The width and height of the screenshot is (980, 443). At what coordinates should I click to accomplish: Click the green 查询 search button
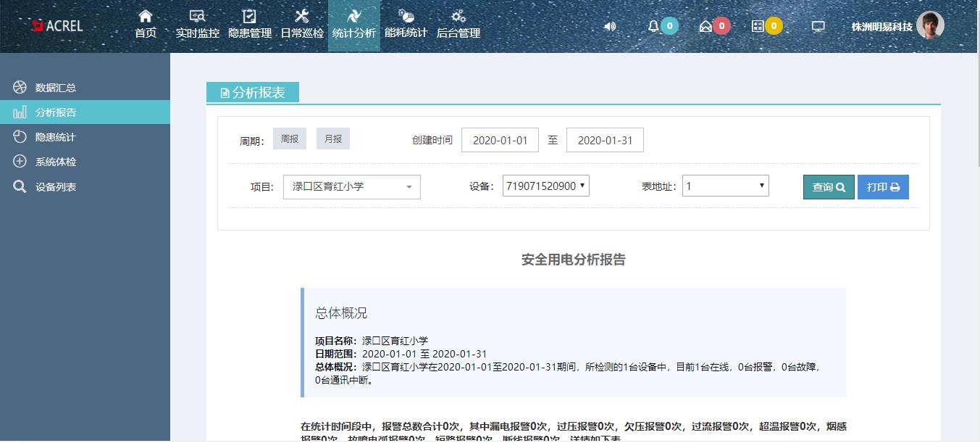tap(828, 186)
